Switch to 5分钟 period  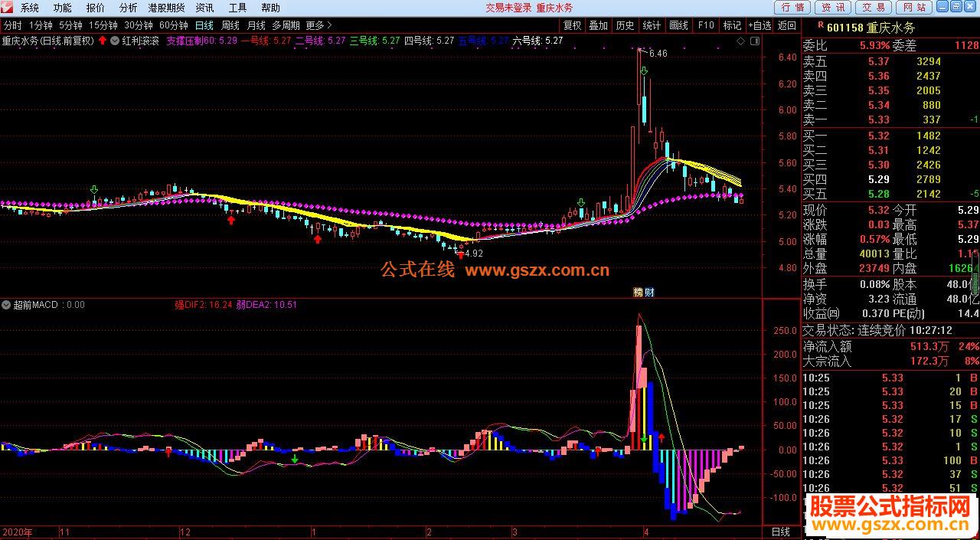coord(70,25)
